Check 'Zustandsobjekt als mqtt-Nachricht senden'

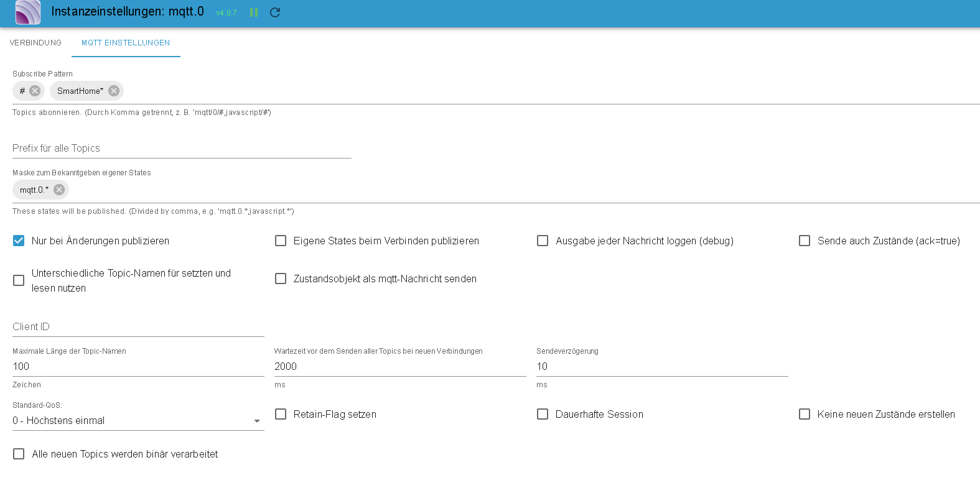point(281,279)
